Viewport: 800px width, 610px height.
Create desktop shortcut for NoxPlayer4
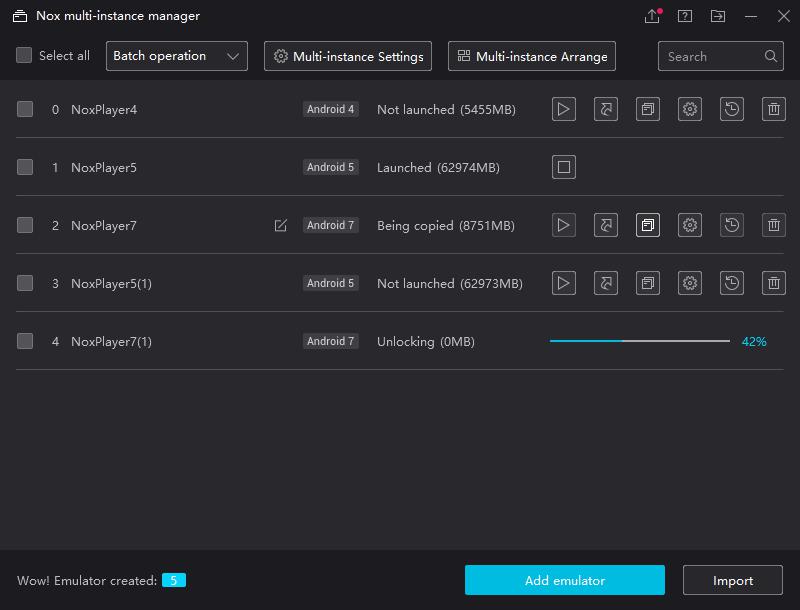[606, 109]
